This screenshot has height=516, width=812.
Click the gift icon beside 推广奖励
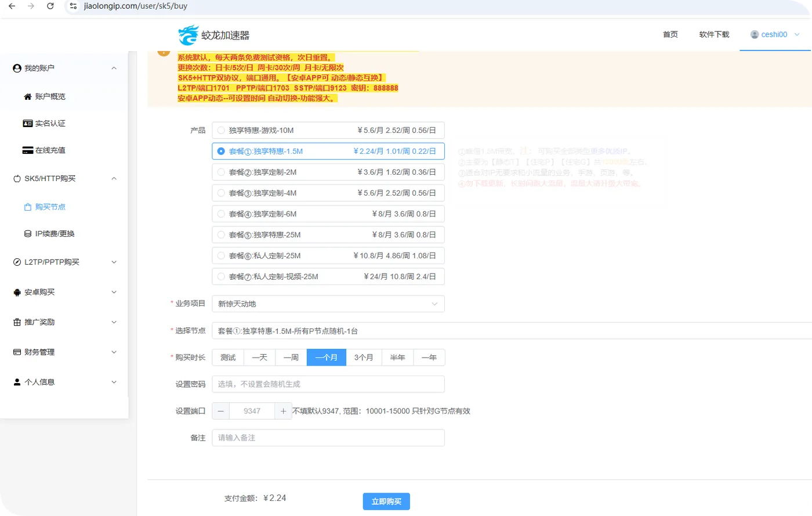(x=17, y=322)
